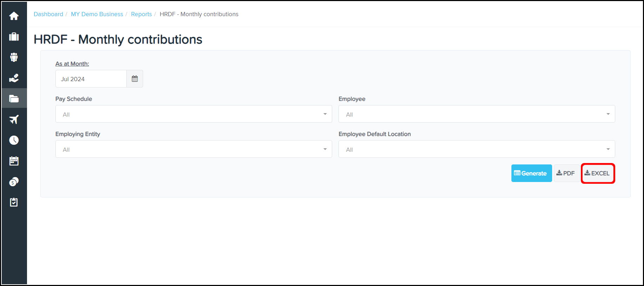This screenshot has width=644, height=286.
Task: Go to Dashboard breadcrumb link
Action: click(x=48, y=14)
